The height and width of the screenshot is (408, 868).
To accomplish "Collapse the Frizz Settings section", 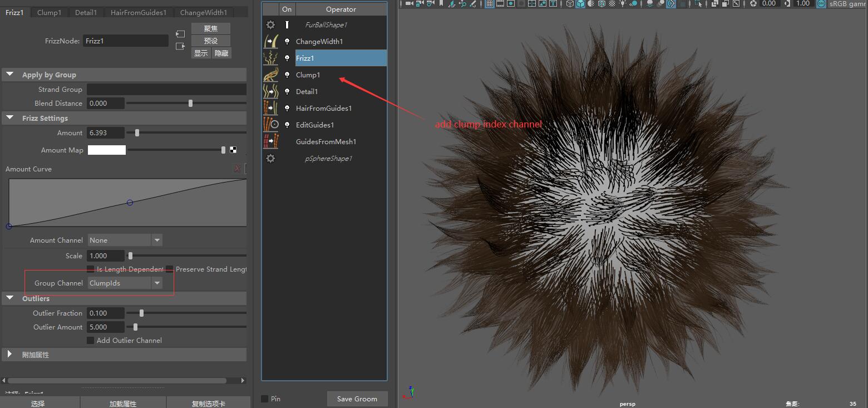I will [x=10, y=119].
